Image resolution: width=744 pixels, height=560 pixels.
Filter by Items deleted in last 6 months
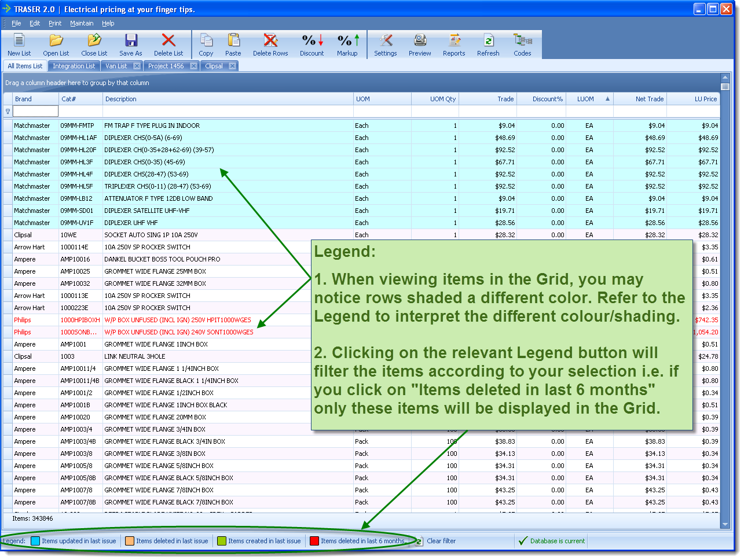click(x=357, y=541)
